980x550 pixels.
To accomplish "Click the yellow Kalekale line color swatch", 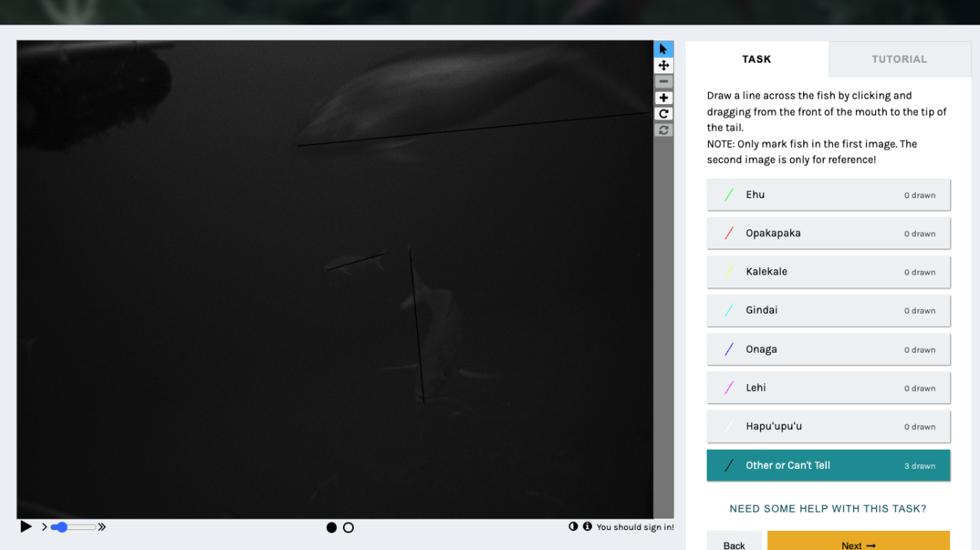I will [x=730, y=272].
